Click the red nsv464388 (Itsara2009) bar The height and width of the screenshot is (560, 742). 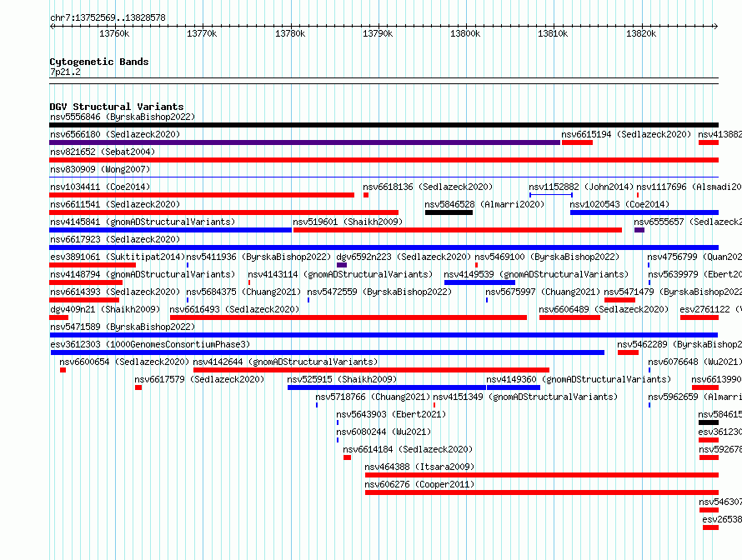point(542,475)
